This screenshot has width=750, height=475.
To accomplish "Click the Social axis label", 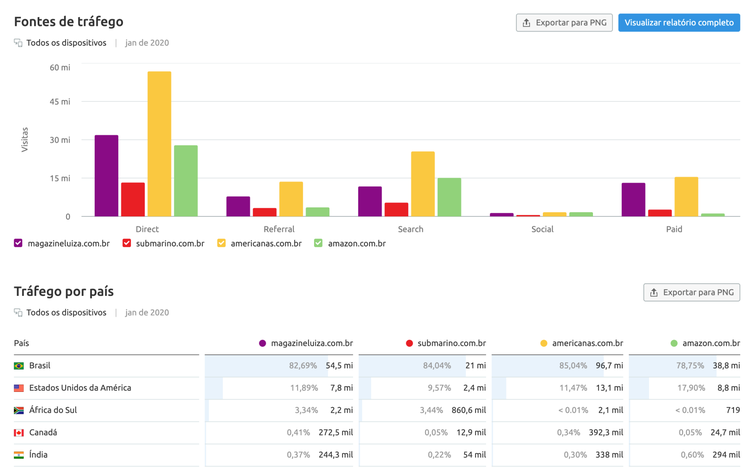I will 542,229.
